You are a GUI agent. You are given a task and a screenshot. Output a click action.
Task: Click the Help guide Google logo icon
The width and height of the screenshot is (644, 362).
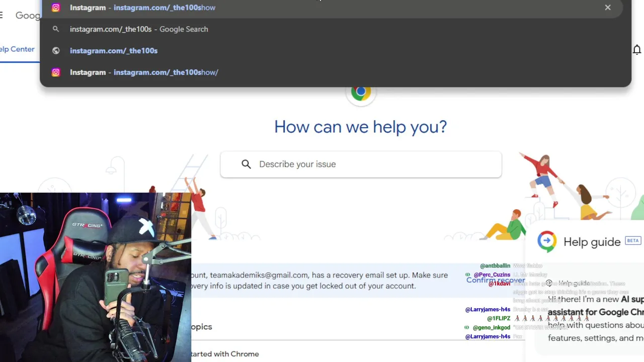pyautogui.click(x=547, y=242)
